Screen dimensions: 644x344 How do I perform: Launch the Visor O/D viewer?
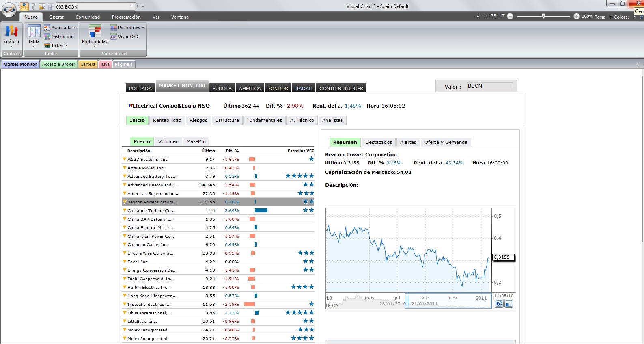(124, 37)
